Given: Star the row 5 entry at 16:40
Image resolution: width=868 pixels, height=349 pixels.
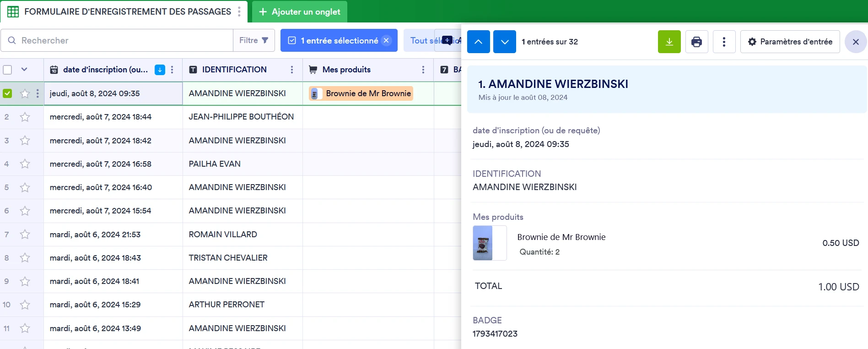Looking at the screenshot, I should [25, 187].
